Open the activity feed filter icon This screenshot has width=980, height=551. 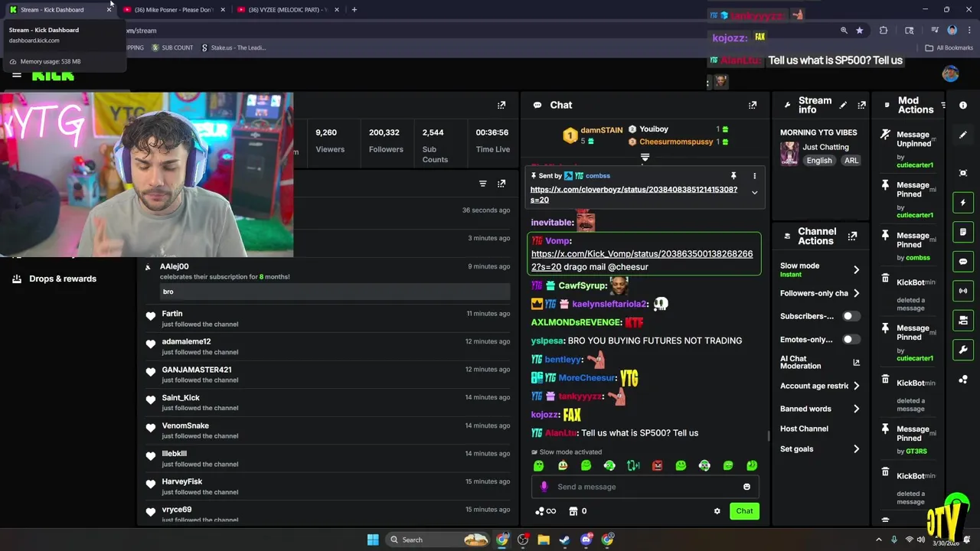point(482,184)
